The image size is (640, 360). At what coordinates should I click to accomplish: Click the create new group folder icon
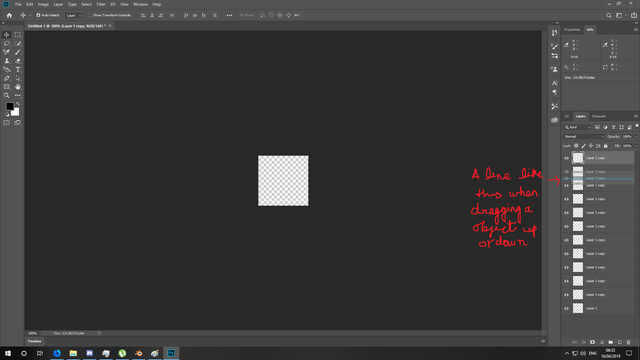pos(611,342)
